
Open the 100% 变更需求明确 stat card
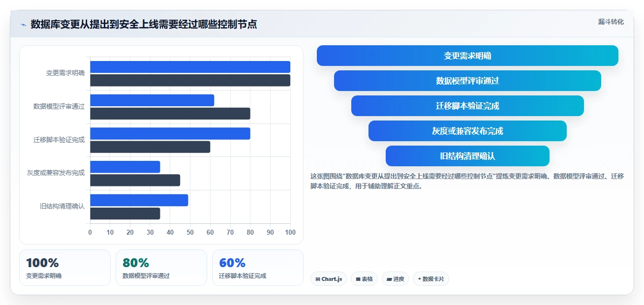[65, 268]
